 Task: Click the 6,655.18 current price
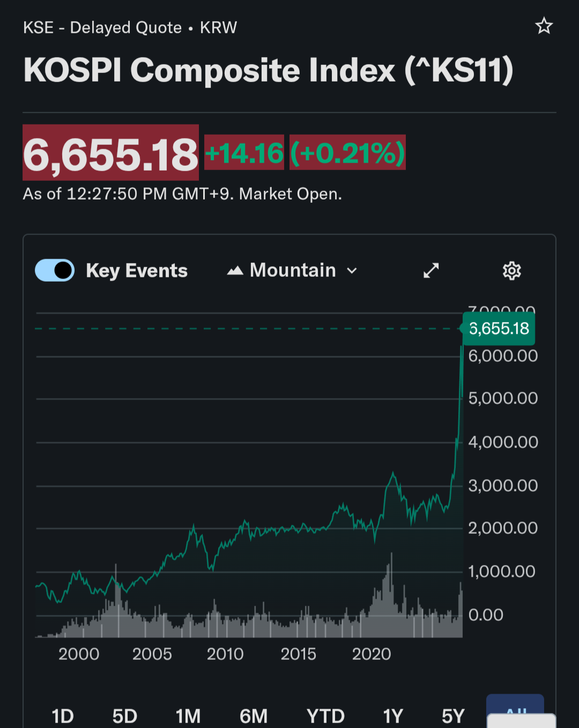point(110,153)
